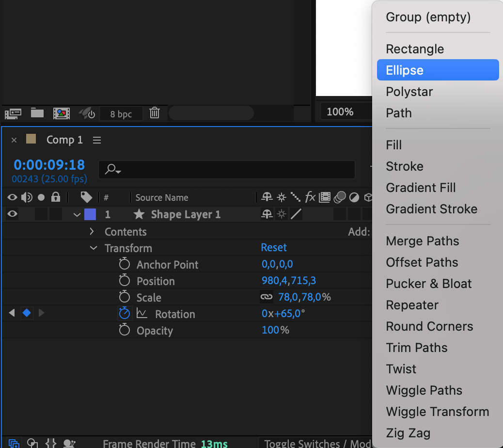Click the Shape Layer 1 label color swatch

click(x=90, y=214)
